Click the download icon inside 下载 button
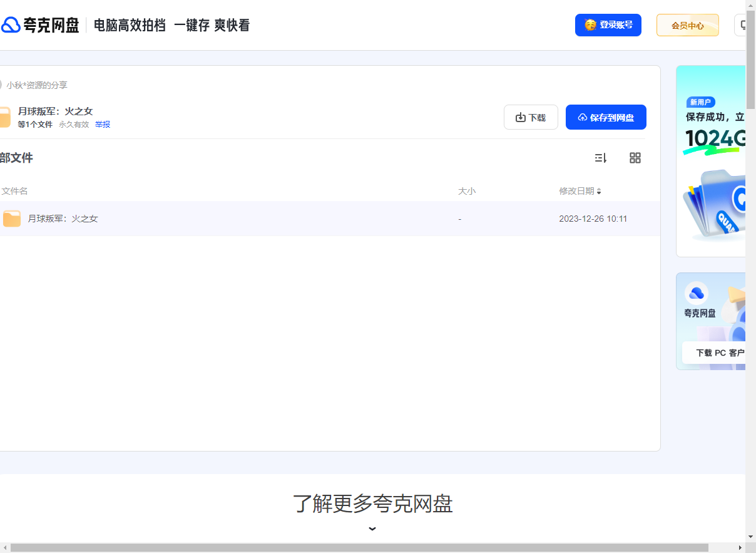The image size is (756, 553). pyautogui.click(x=520, y=118)
